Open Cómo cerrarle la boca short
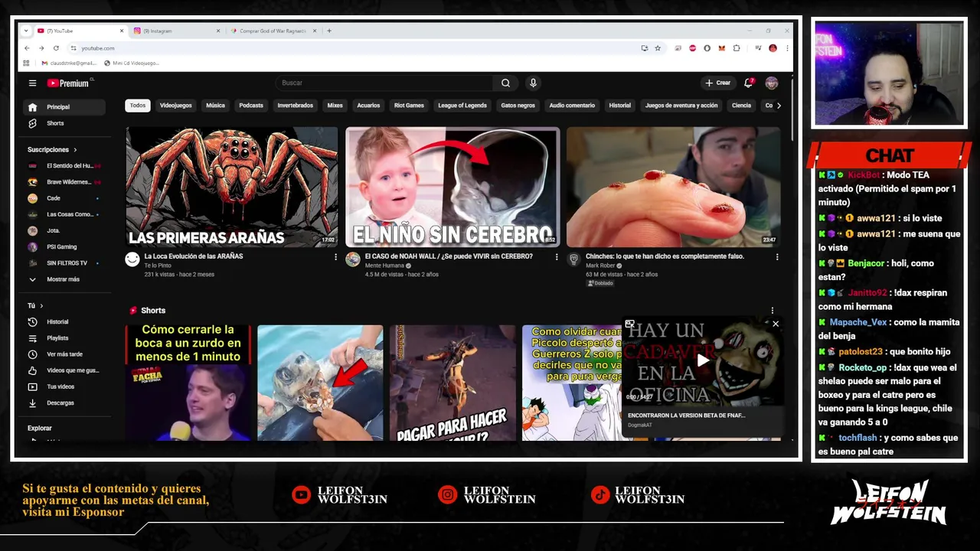The image size is (980, 551). pos(188,383)
